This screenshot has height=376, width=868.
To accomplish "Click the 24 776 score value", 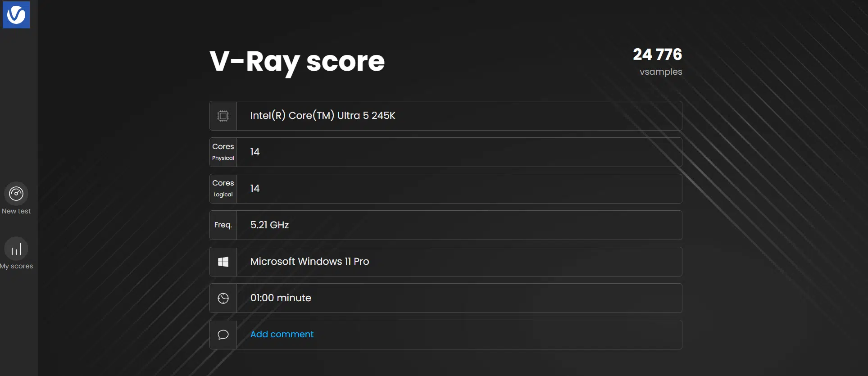I will click(657, 54).
